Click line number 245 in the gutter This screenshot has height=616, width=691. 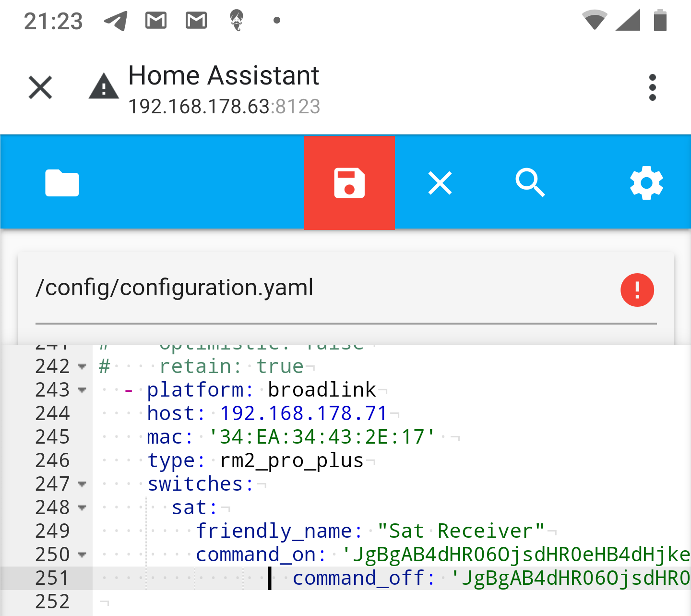(x=53, y=437)
